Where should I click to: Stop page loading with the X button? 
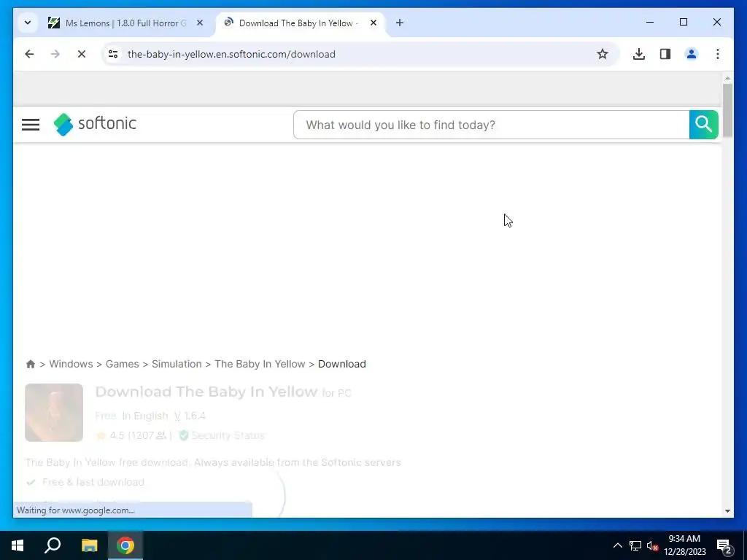[x=82, y=54]
